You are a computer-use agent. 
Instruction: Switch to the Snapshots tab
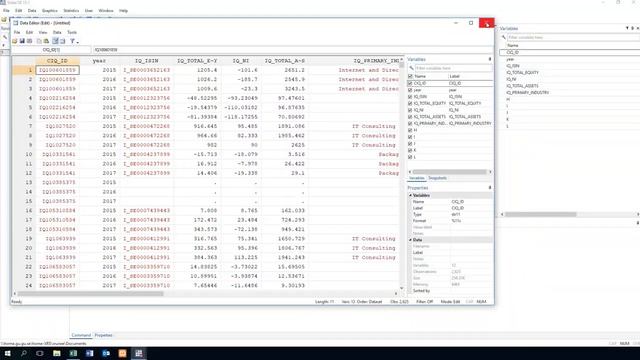tap(438, 178)
